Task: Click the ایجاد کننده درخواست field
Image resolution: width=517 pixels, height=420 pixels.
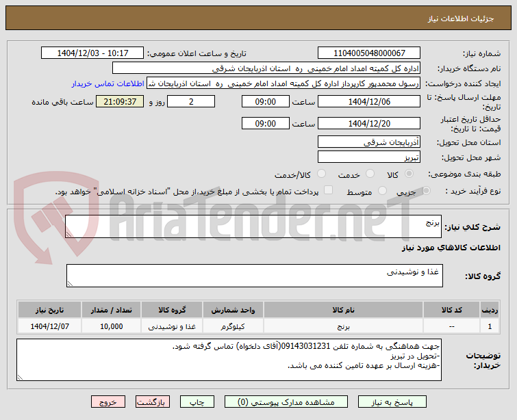Action: [x=283, y=83]
